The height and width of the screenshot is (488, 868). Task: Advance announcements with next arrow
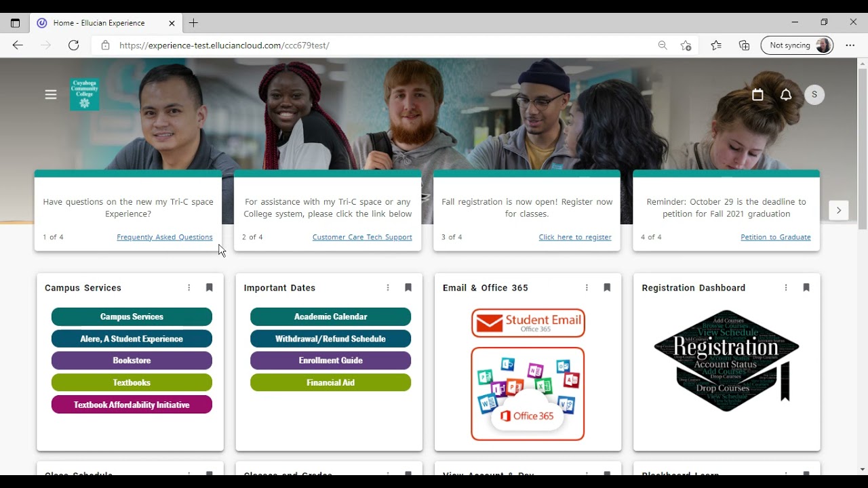tap(839, 210)
